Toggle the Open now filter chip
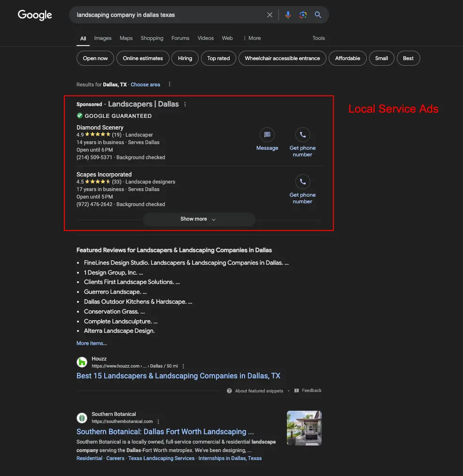 click(95, 58)
